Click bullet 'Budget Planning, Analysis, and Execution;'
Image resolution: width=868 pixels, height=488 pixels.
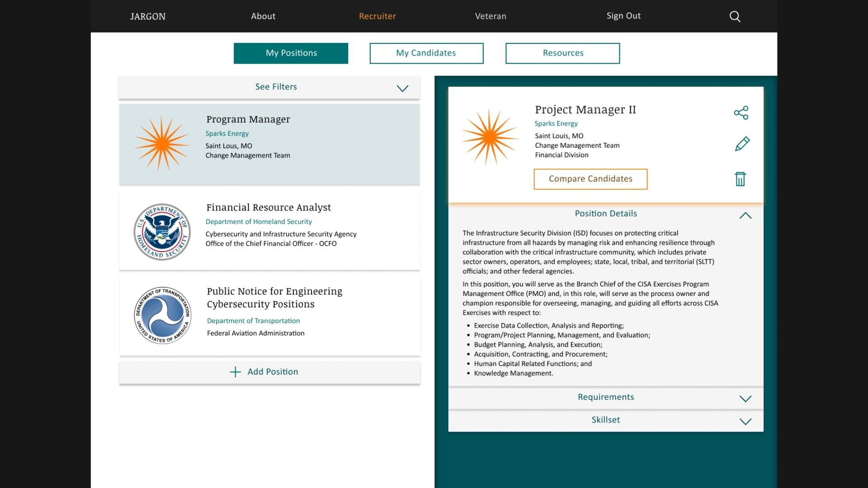coord(538,345)
